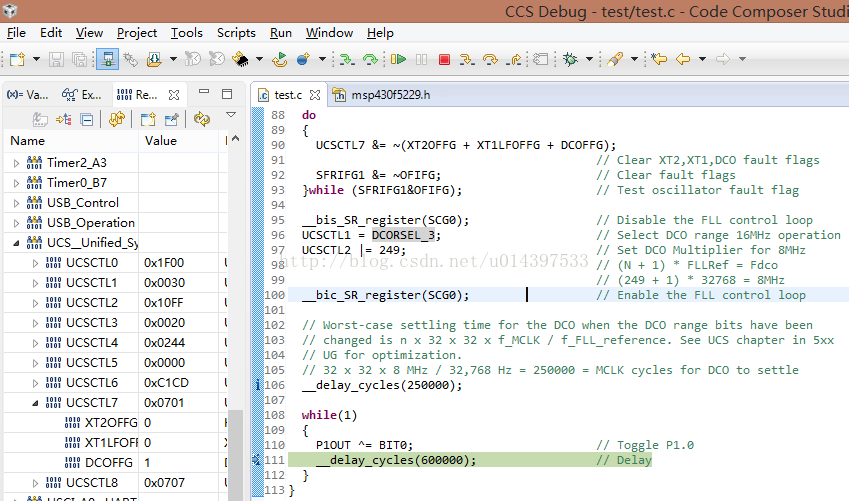This screenshot has height=501, width=849.
Task: Click the Back navigation arrow icon
Action: pos(683,60)
